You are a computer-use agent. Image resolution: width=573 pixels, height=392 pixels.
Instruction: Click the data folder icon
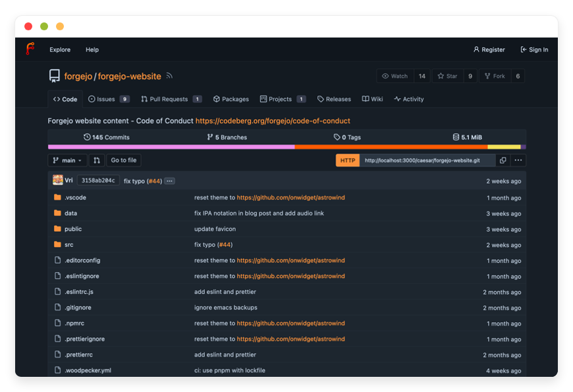57,213
